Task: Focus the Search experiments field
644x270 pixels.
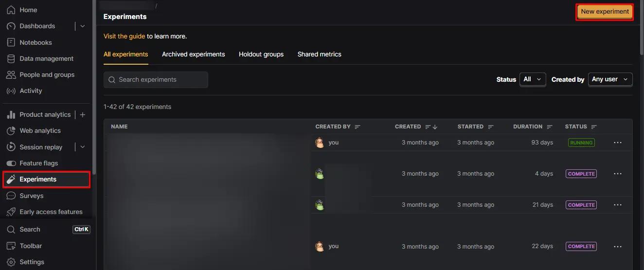Action: tap(156, 80)
